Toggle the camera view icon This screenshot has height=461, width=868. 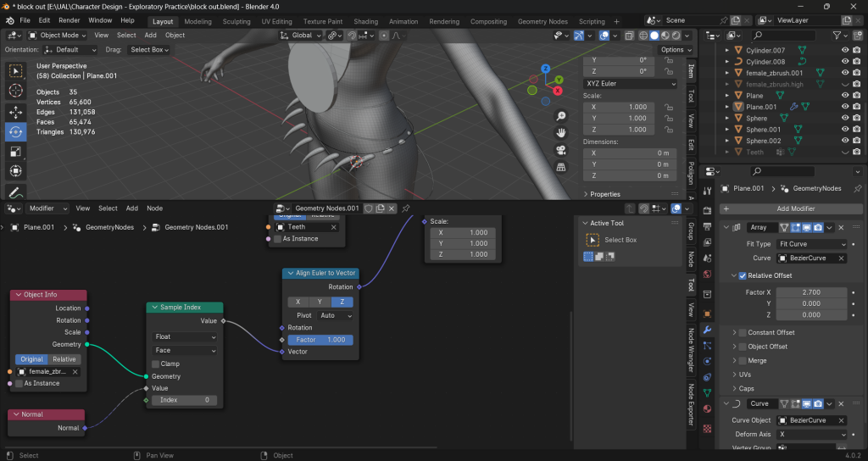click(x=561, y=150)
